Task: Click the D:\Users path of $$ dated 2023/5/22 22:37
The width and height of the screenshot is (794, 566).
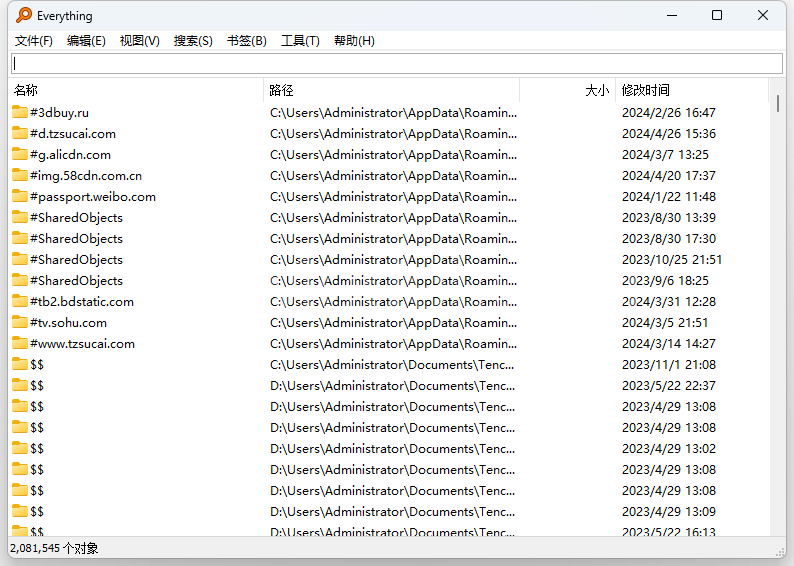Action: click(392, 386)
